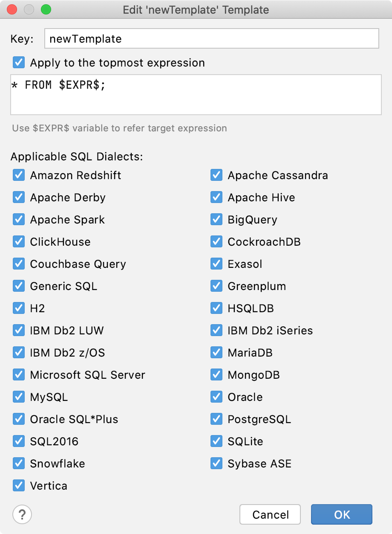
Task: Toggle the MongoDB checkbox
Action: pyautogui.click(x=216, y=374)
